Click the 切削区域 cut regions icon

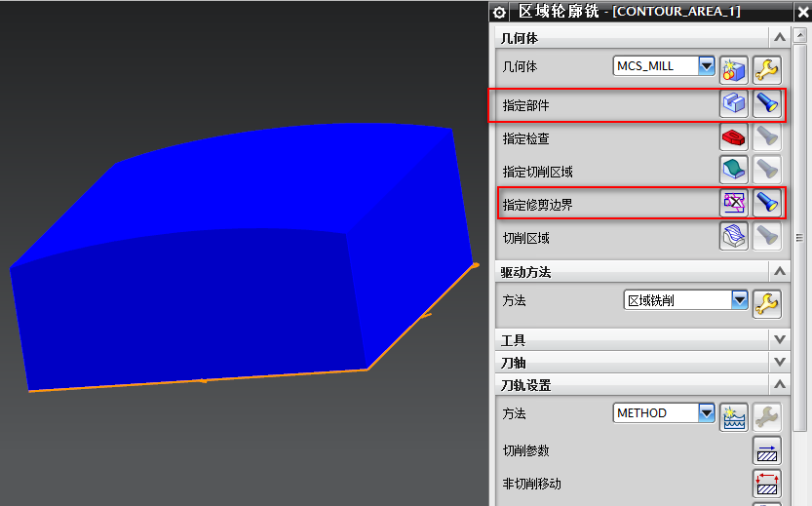coord(733,237)
